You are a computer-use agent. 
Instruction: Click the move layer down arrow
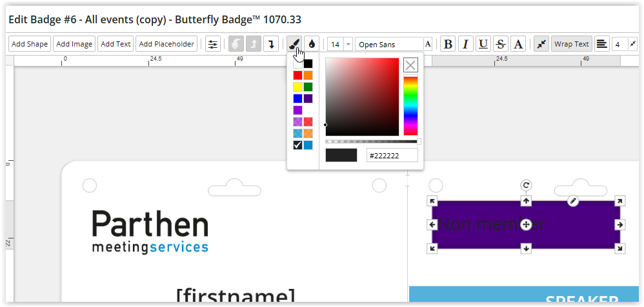pos(272,44)
